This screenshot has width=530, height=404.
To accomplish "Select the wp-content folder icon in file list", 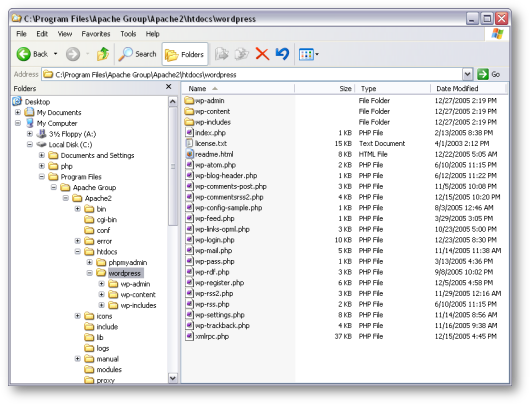I will [x=189, y=111].
